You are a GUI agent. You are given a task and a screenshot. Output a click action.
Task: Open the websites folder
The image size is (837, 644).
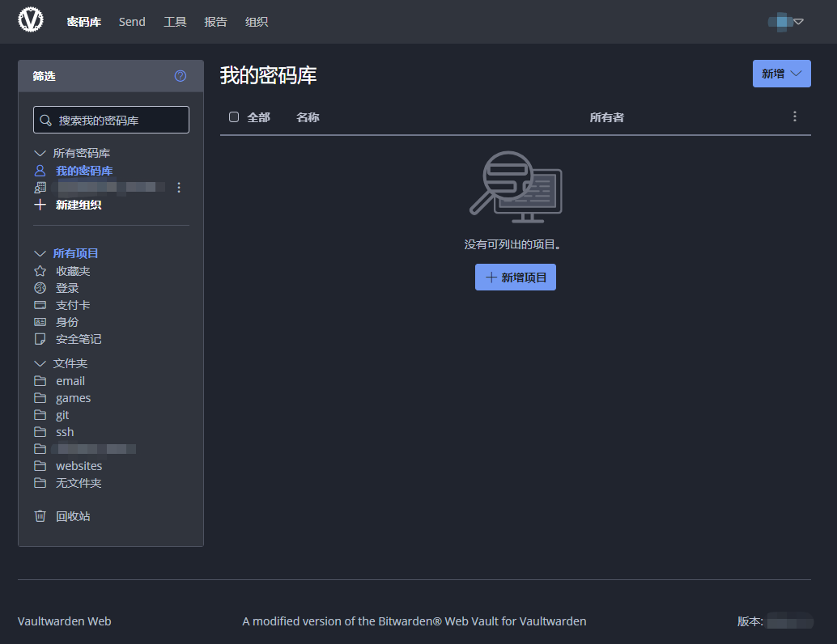pos(79,466)
